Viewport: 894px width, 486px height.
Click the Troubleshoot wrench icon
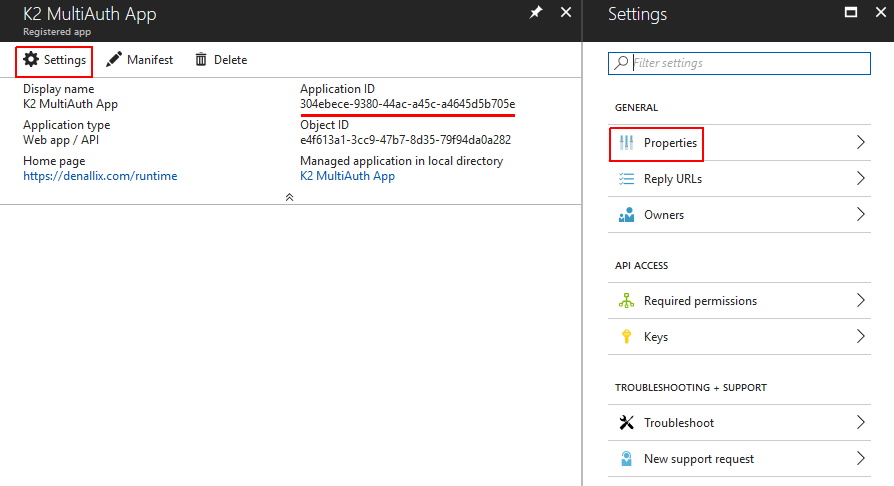pyautogui.click(x=627, y=423)
